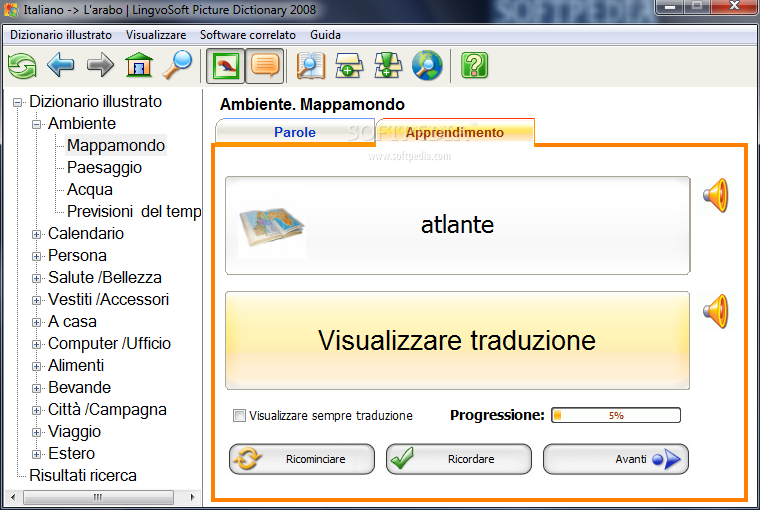Expand the Estero tree node
The width and height of the screenshot is (760, 510).
coord(37,454)
